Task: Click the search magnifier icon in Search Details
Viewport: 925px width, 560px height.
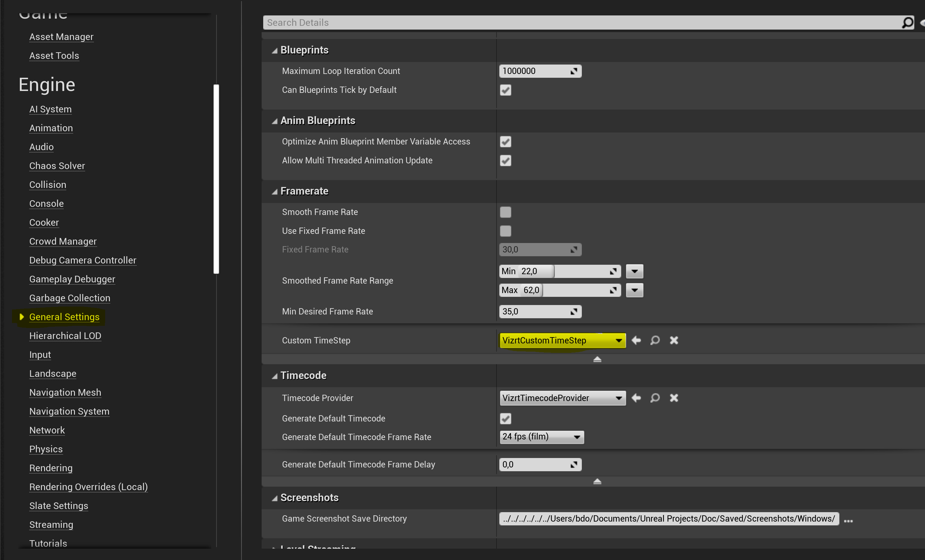Action: 907,23
